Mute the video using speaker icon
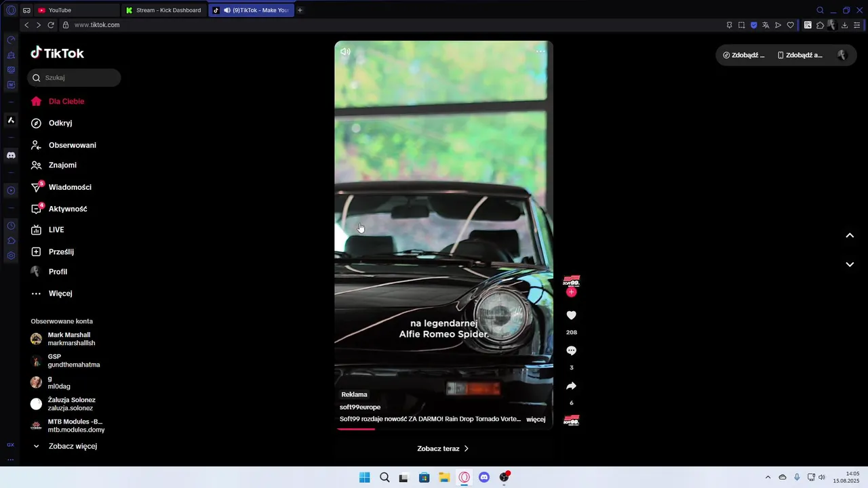Screen dimensions: 868x488 pos(345,52)
